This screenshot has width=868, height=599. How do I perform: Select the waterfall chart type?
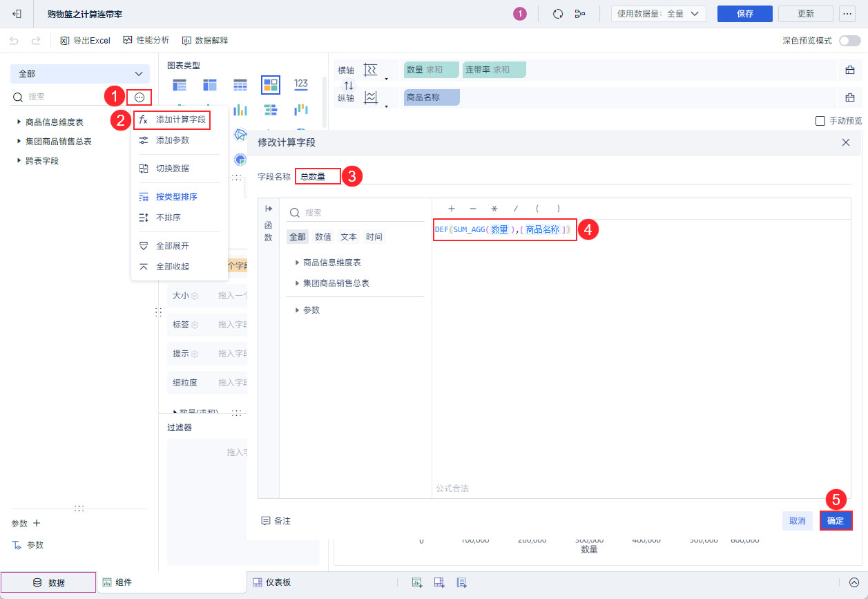pyautogui.click(x=301, y=110)
